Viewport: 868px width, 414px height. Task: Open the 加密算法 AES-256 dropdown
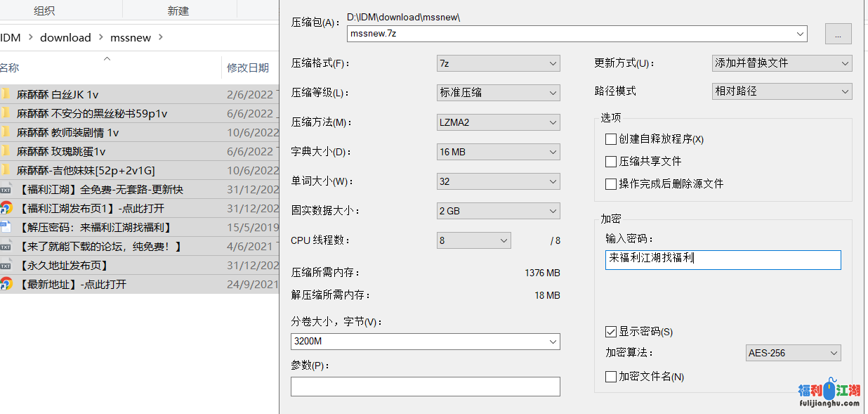point(793,353)
